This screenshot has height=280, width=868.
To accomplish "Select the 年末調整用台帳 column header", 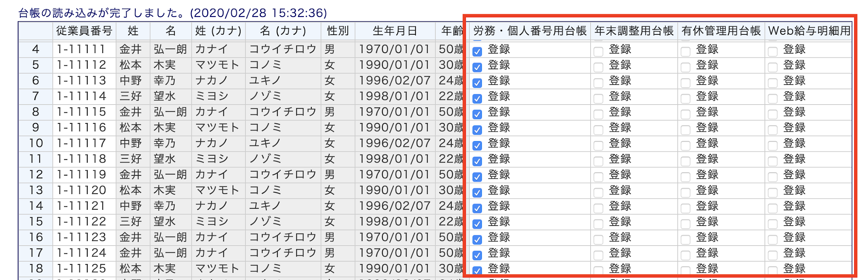I will [x=634, y=31].
